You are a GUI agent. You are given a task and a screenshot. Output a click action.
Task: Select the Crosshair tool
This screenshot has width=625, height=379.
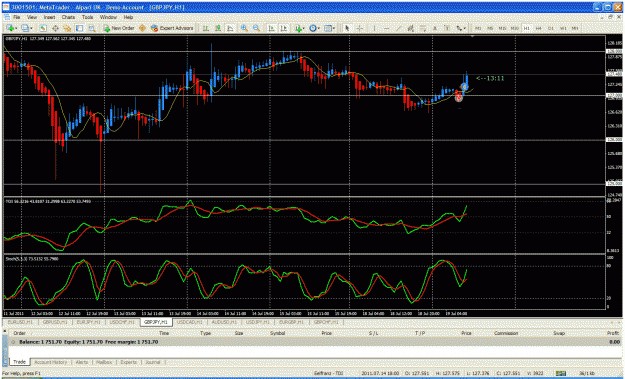click(x=360, y=28)
